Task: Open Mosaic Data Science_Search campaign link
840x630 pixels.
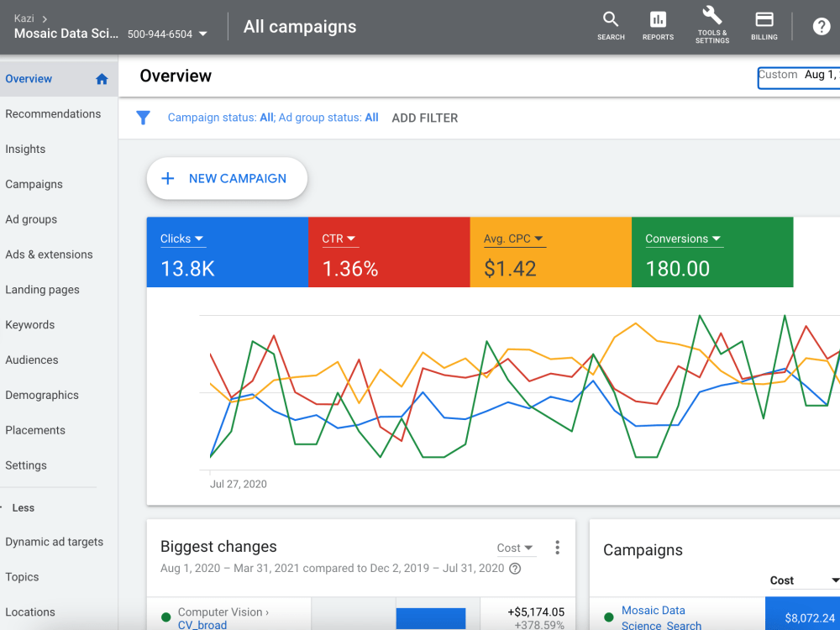Action: click(x=661, y=617)
